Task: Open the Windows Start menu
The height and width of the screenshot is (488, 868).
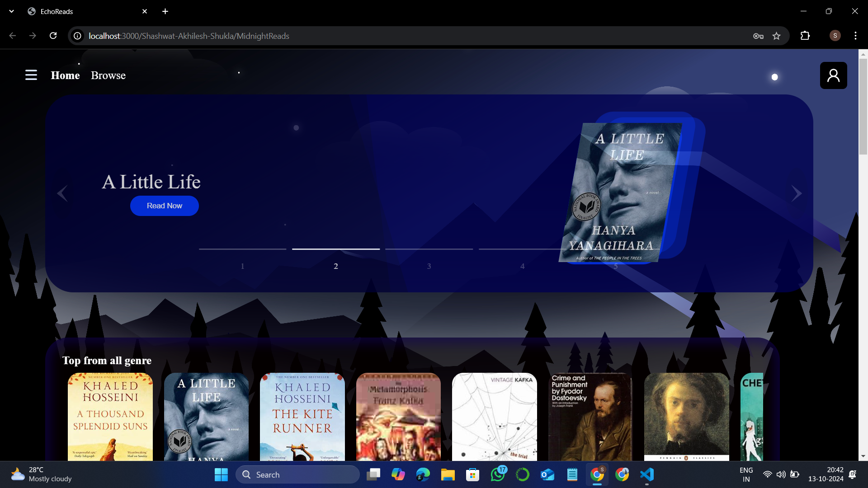Action: (221, 474)
